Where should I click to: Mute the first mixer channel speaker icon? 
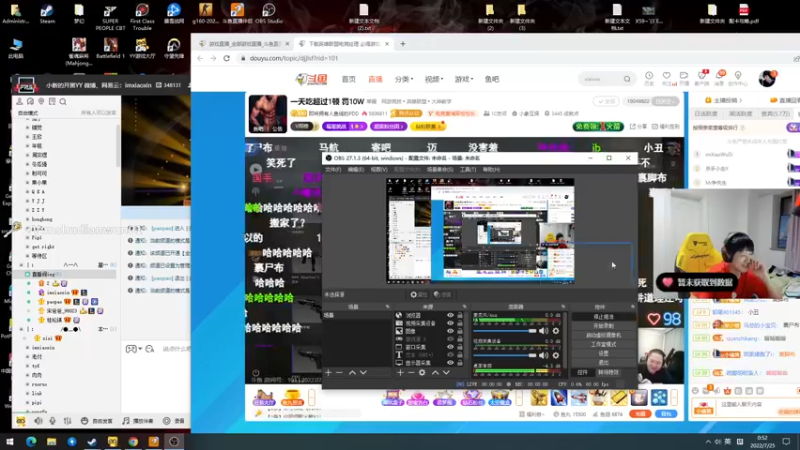pyautogui.click(x=544, y=331)
